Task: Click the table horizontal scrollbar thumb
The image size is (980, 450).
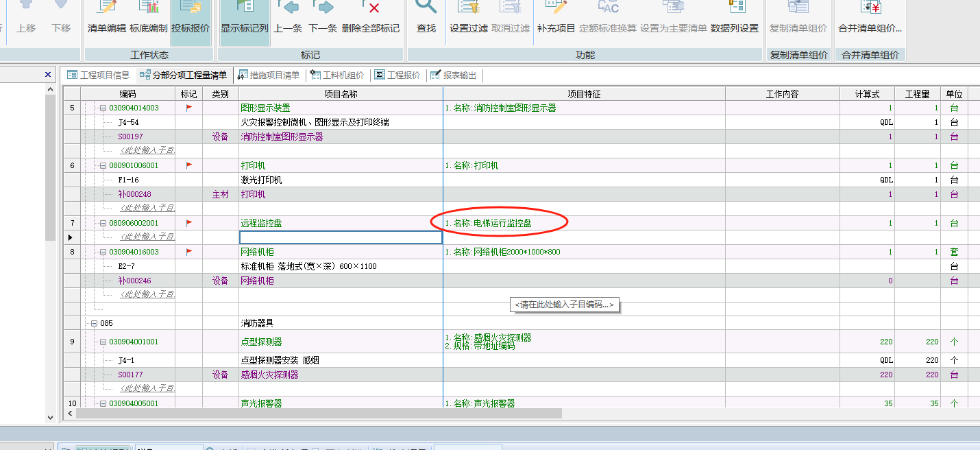Action: [x=319, y=414]
